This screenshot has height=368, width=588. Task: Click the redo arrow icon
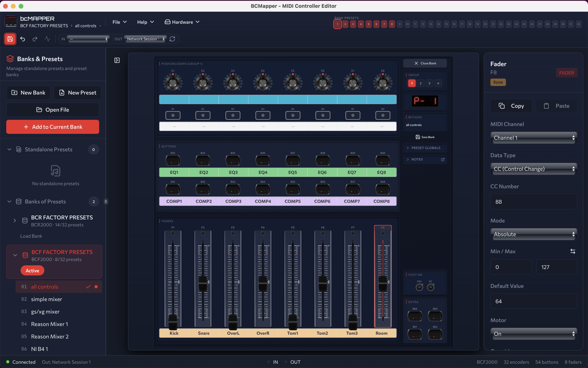pos(35,39)
